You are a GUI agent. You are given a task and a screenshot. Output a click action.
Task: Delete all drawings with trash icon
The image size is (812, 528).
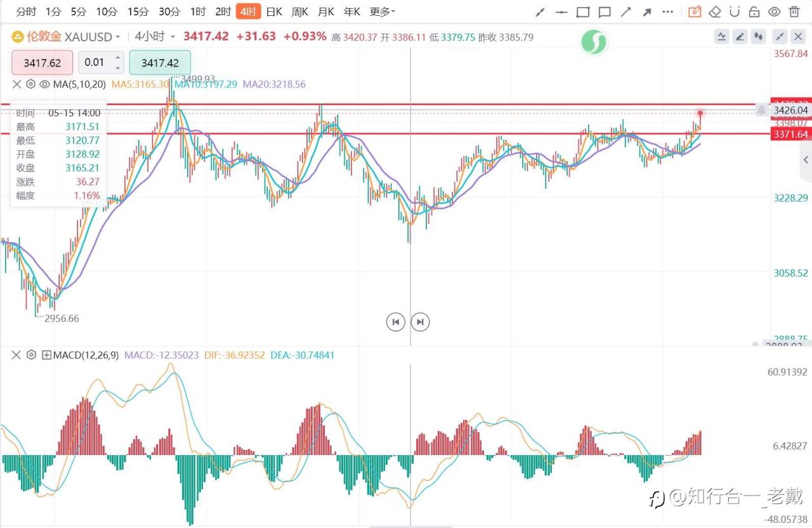(794, 11)
